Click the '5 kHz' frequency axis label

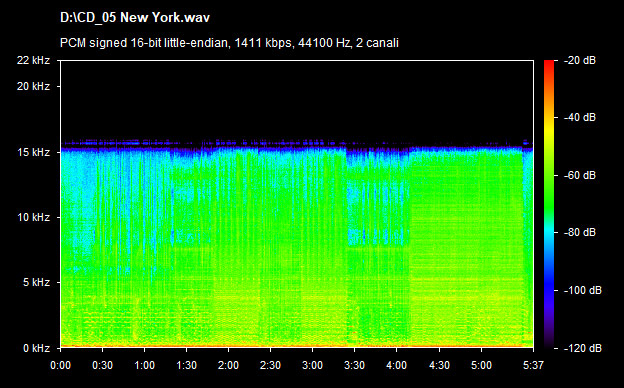pos(36,283)
